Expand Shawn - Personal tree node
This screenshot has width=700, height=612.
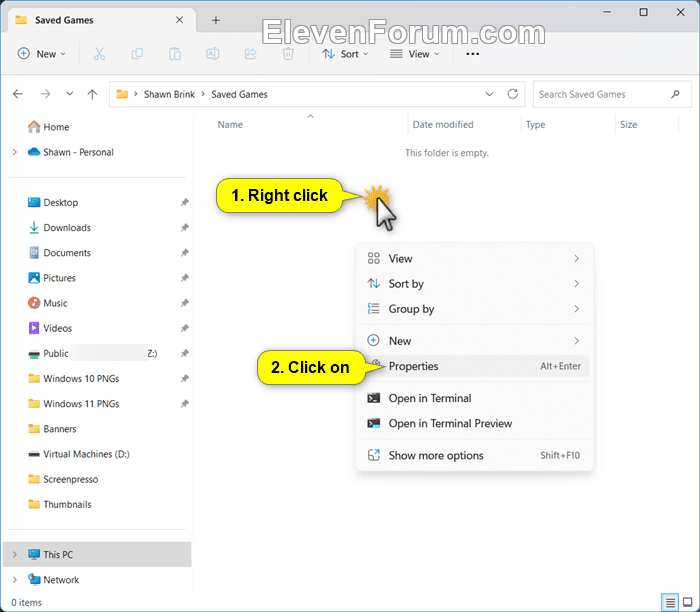tap(15, 152)
